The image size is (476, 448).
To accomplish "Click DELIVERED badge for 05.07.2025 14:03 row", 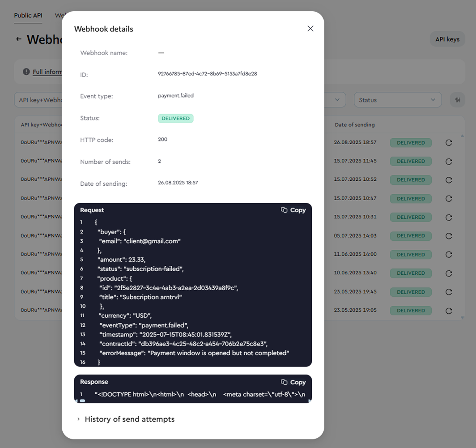I will tap(411, 236).
